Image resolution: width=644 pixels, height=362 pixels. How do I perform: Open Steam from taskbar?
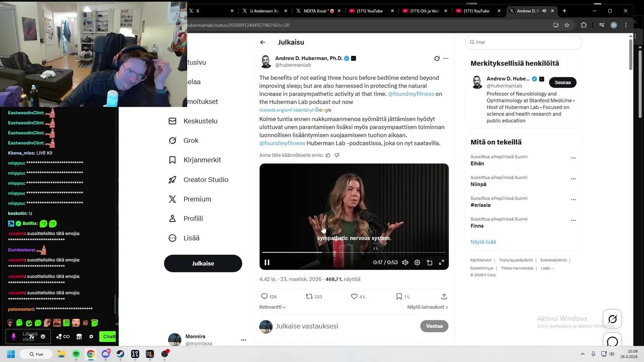pos(120,354)
